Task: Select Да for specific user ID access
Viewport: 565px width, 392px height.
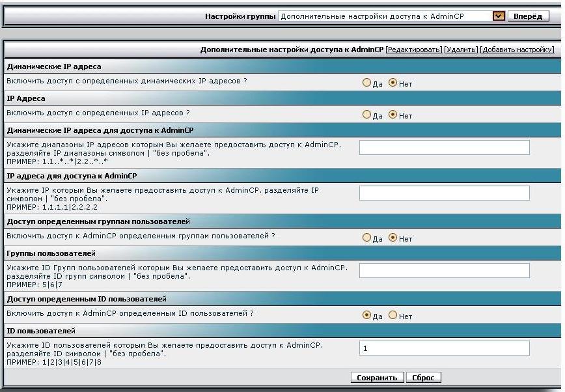Action: click(366, 315)
